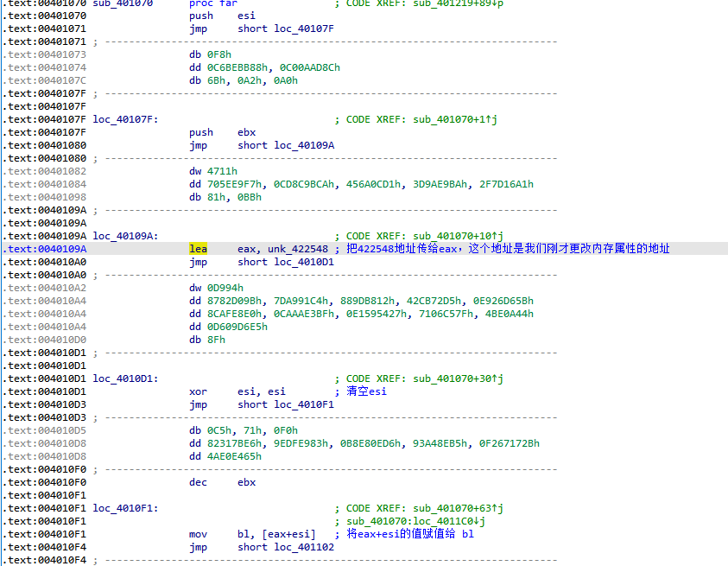Click xref sub_401219+89↓p at top
The width and height of the screenshot is (728, 566).
click(x=458, y=3)
